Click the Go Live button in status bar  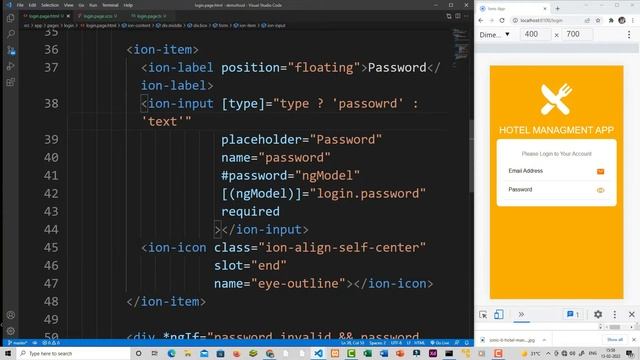[x=440, y=343]
